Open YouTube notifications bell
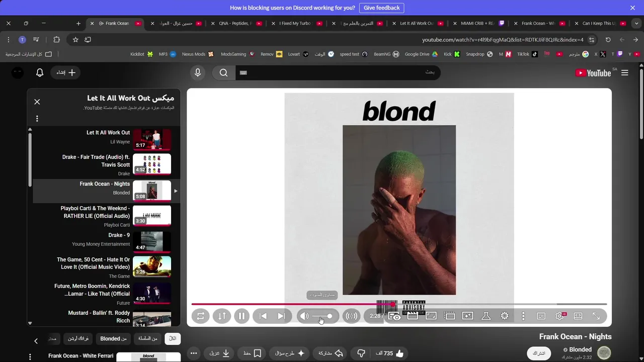The image size is (644, 362). click(x=40, y=73)
